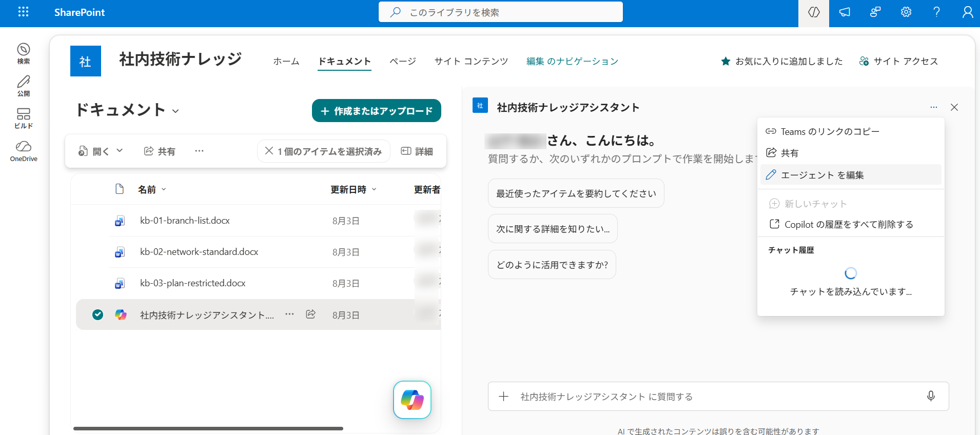Click the 開く command button
Screen dimensions: 980x435
coord(93,151)
